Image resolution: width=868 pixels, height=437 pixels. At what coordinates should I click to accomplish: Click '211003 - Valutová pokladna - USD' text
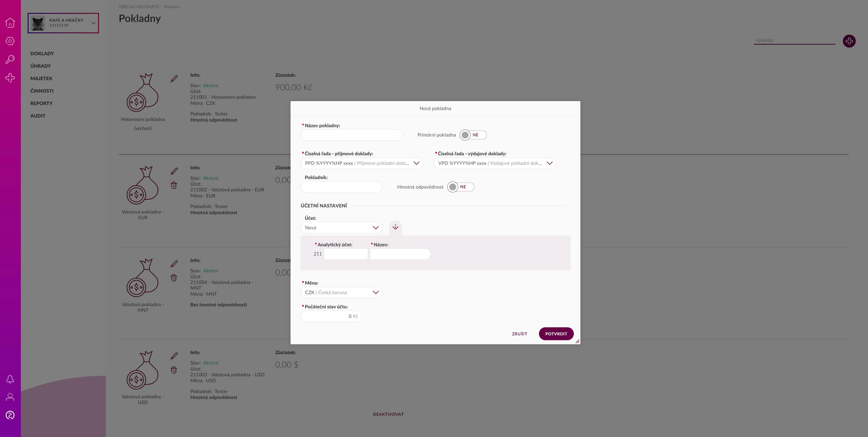(227, 375)
